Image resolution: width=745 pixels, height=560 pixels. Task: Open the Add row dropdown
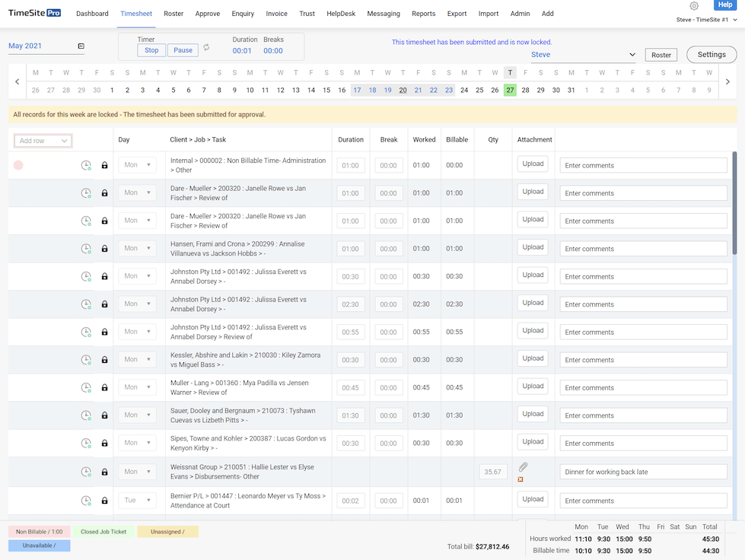tap(43, 141)
